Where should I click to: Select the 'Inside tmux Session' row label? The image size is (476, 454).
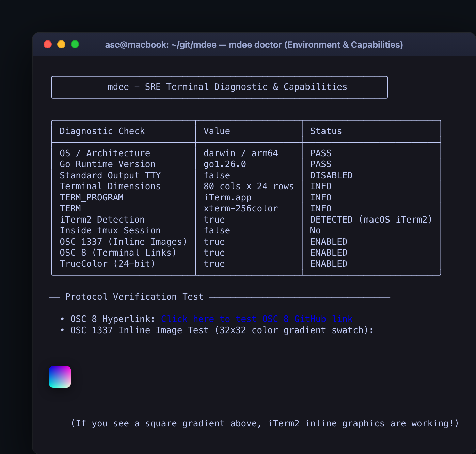(110, 230)
